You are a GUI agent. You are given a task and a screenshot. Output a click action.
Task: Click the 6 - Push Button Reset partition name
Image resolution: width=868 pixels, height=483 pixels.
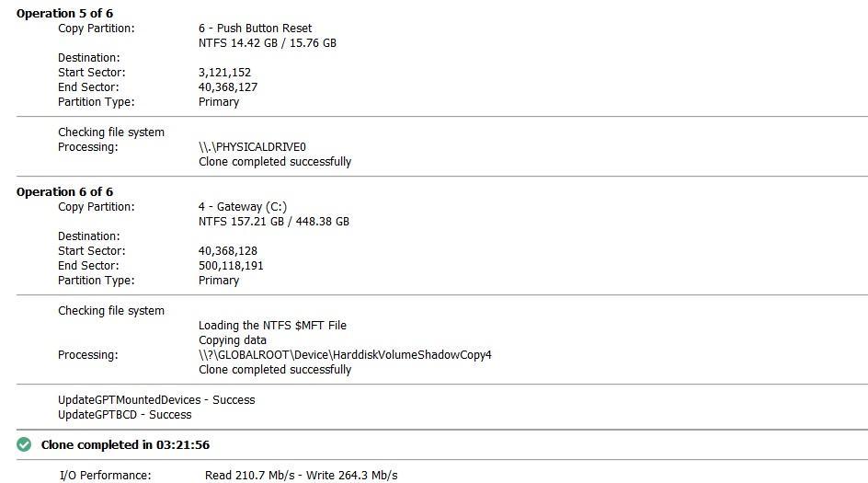pos(256,29)
